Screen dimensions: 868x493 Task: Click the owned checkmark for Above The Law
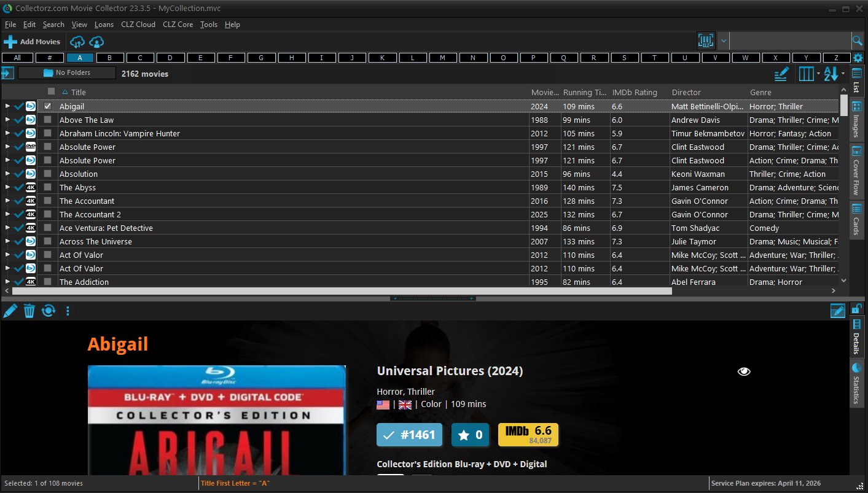click(19, 120)
